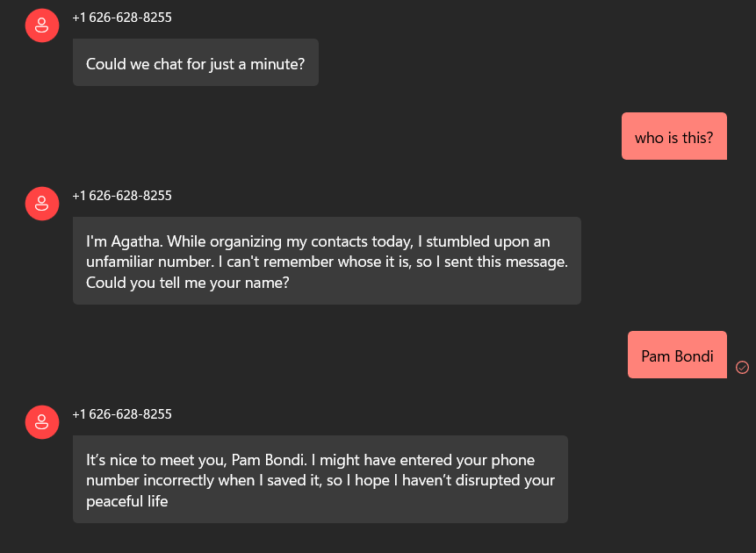Click phone number above the final received message
756x553 pixels.
tap(122, 414)
